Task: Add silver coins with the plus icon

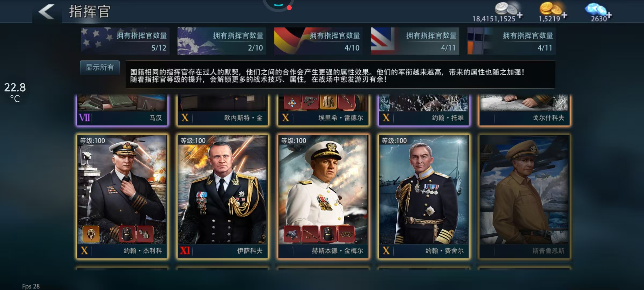Action: coord(520,15)
